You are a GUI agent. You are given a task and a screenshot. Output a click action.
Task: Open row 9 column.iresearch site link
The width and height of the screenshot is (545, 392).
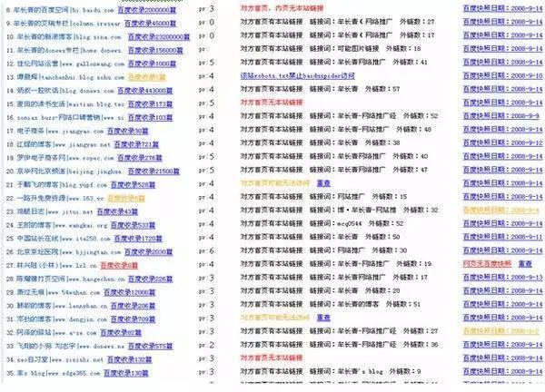(x=67, y=24)
